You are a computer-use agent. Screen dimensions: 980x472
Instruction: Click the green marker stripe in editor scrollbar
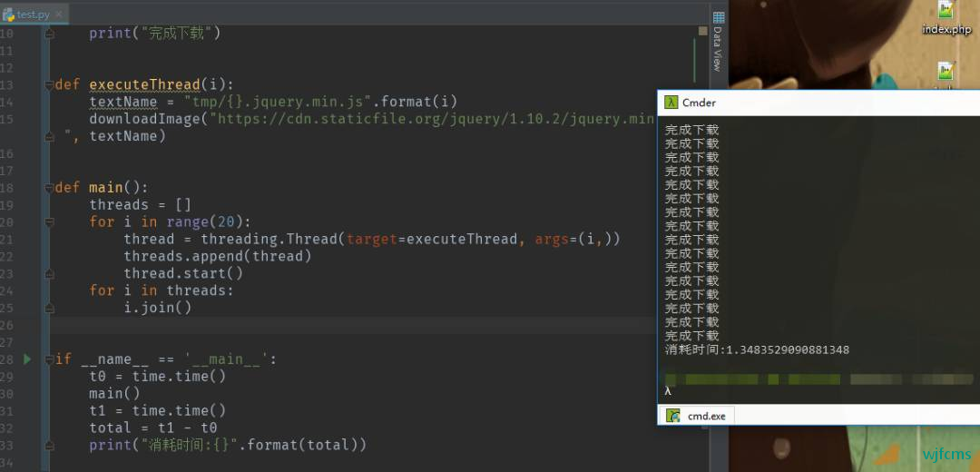pyautogui.click(x=694, y=61)
